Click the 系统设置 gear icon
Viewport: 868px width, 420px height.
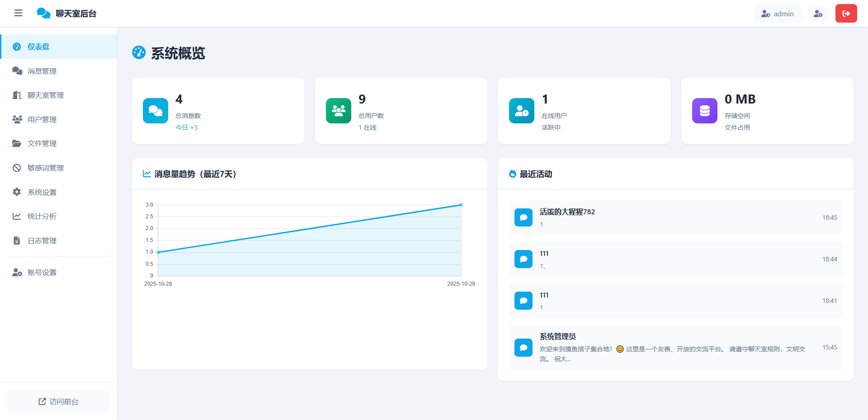(17, 192)
